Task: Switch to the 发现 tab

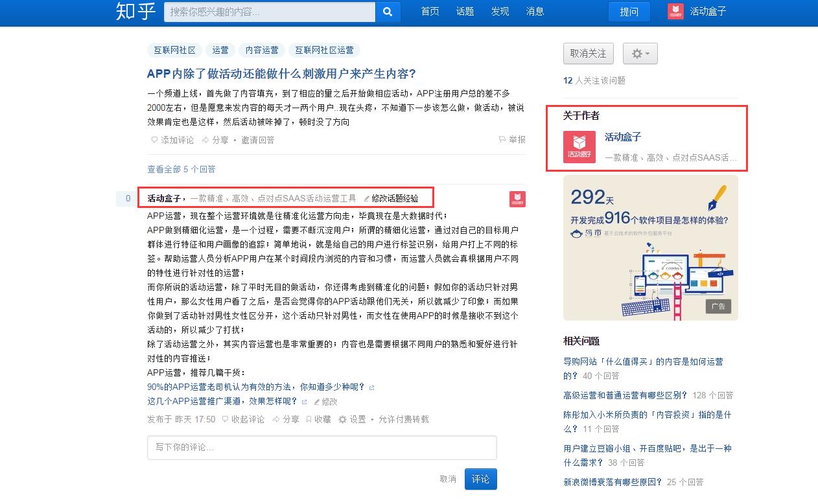Action: (500, 11)
